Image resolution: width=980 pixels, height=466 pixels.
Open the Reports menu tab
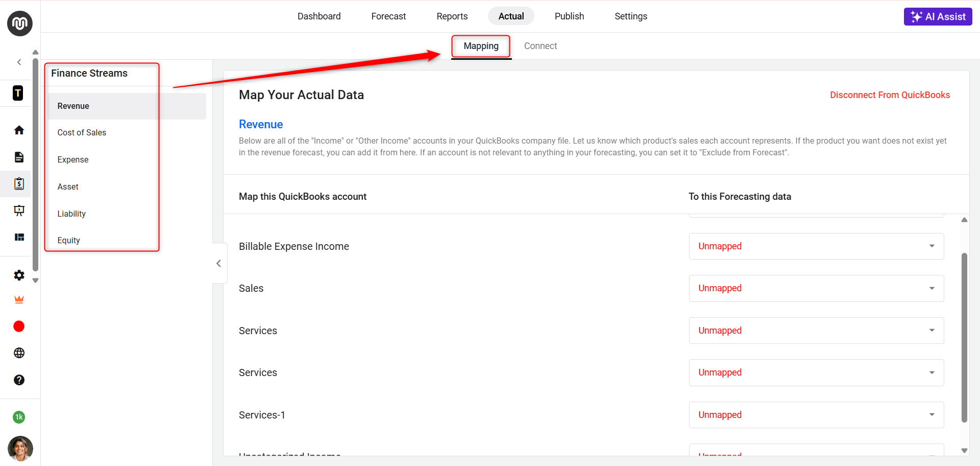click(452, 16)
